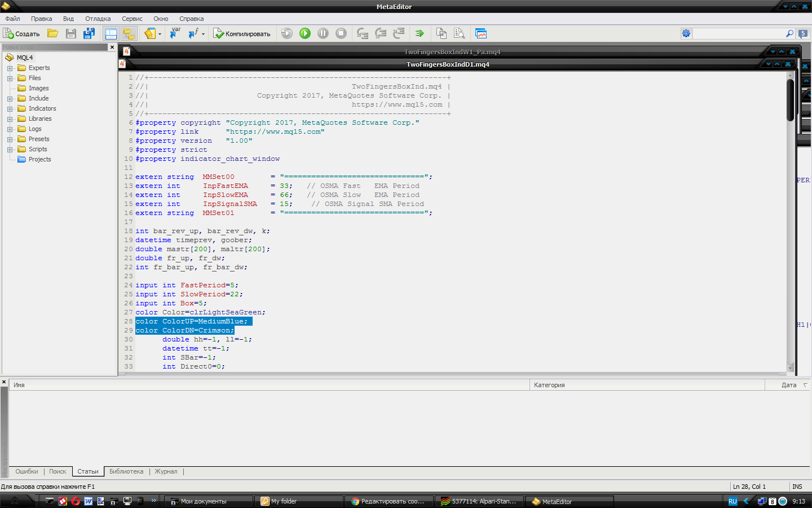Open the Отладка menu
The height and width of the screenshot is (508, 812).
98,19
